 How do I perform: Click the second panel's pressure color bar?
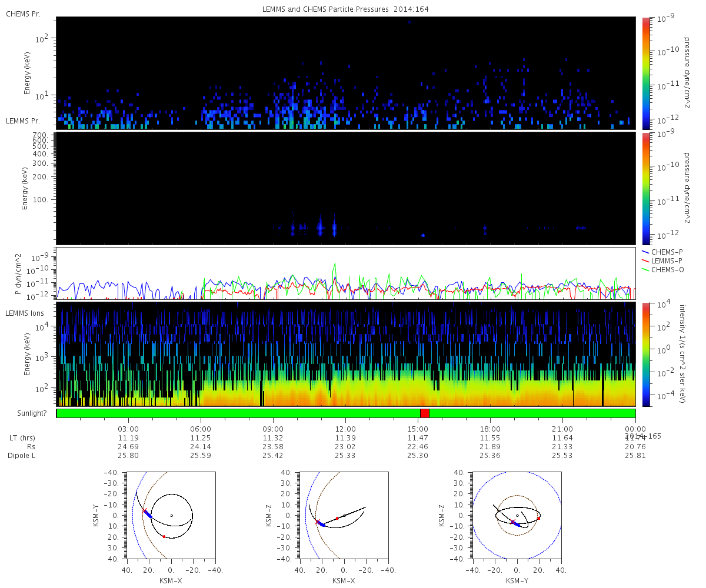[x=645, y=188]
